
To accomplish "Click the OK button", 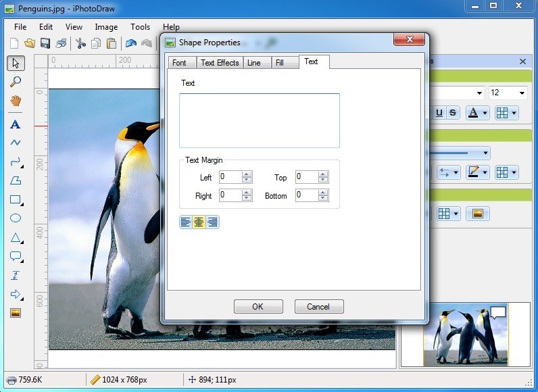I will coord(258,306).
